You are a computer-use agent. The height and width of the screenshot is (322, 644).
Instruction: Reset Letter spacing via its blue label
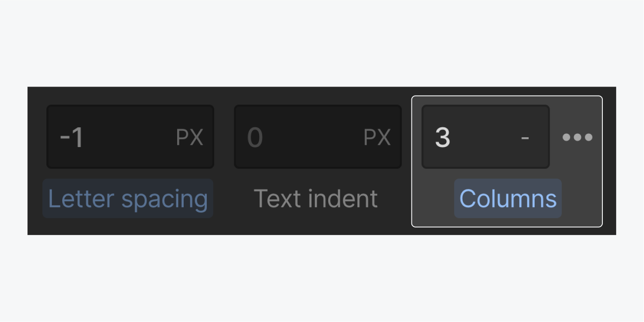128,199
